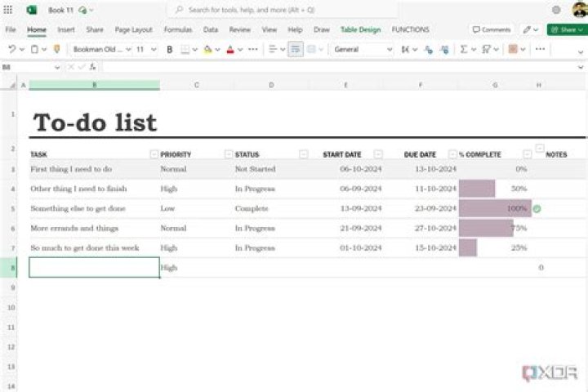The height and width of the screenshot is (392, 588).
Task: Open the START DATE filter button
Action: point(378,154)
